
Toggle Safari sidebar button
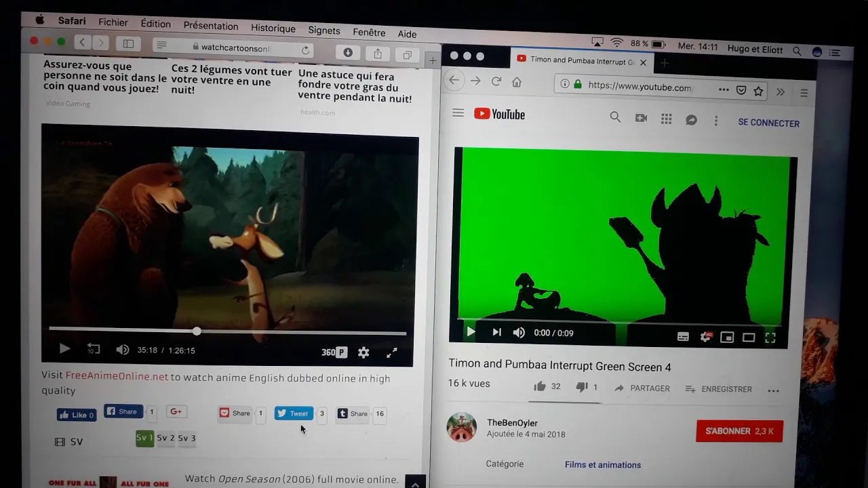point(128,44)
